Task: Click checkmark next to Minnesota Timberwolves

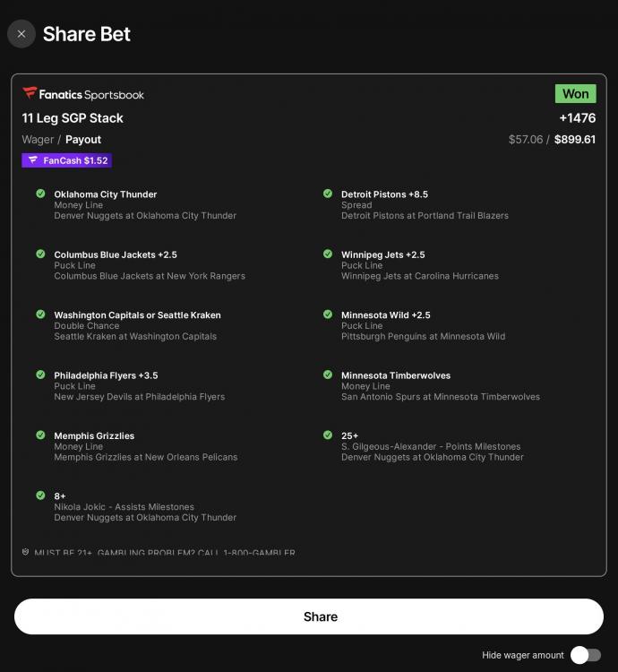Action: click(x=328, y=375)
